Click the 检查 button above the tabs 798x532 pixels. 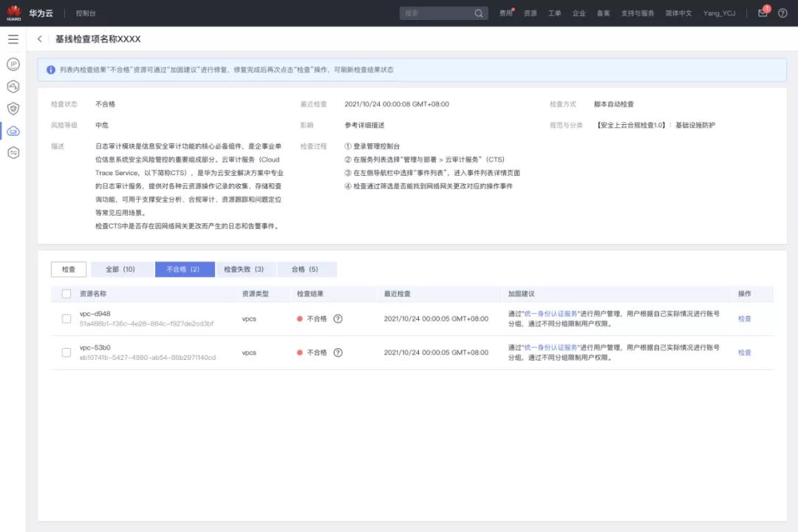pyautogui.click(x=68, y=269)
